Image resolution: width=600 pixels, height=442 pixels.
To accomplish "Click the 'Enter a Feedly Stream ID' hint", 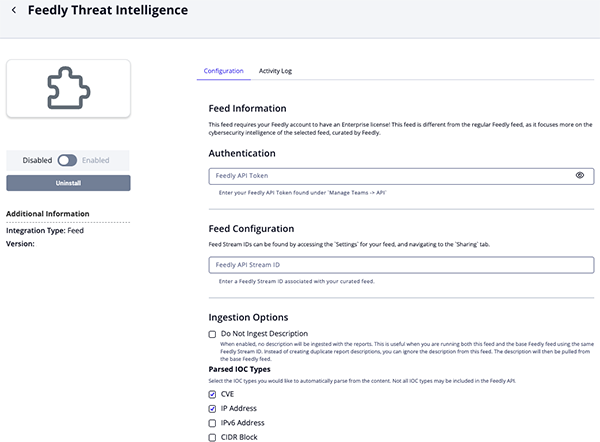I will pyautogui.click(x=297, y=281).
